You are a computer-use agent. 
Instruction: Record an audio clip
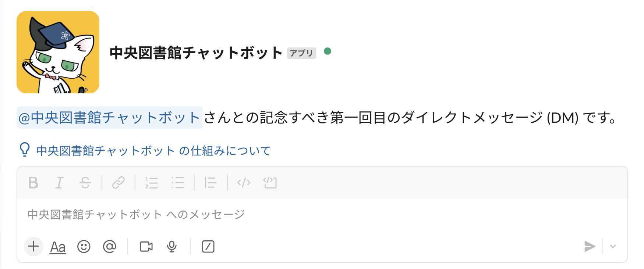[x=172, y=247]
